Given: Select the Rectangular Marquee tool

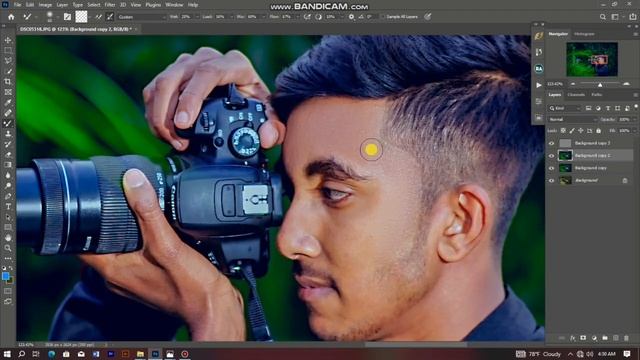Looking at the screenshot, I should coord(8,50).
